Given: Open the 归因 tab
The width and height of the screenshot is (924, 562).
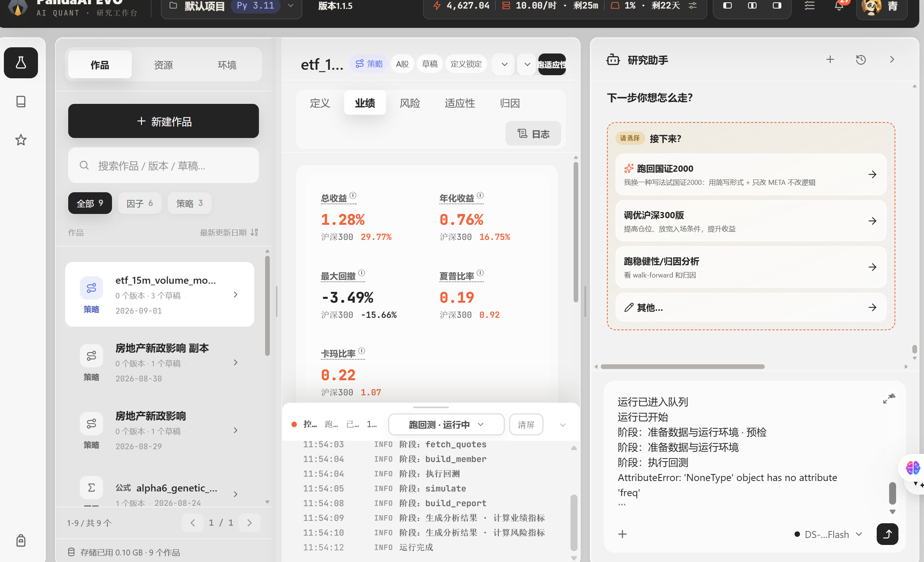Looking at the screenshot, I should click(x=510, y=103).
